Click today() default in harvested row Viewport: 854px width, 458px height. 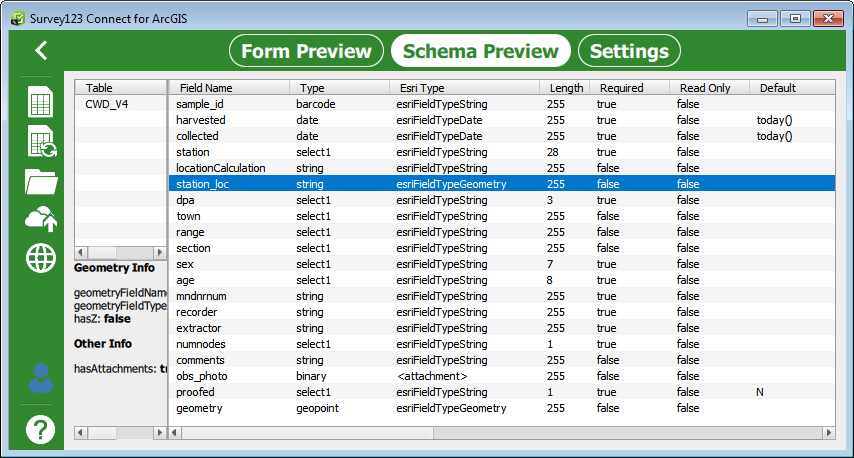(x=774, y=120)
